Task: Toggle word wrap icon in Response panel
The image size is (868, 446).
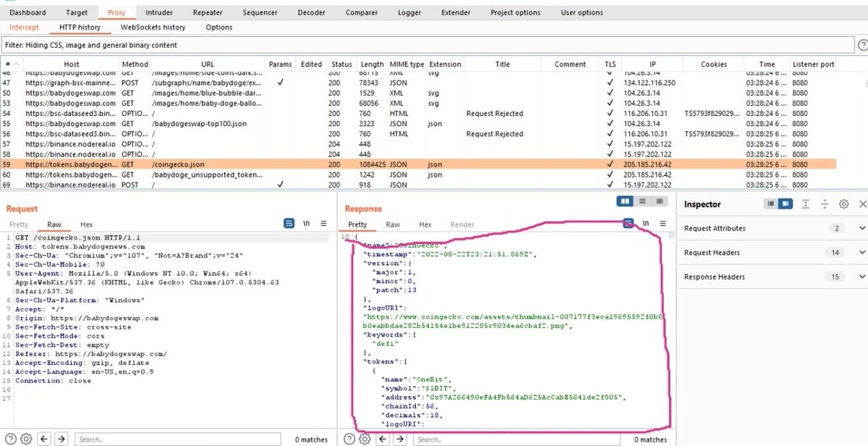Action: [629, 224]
